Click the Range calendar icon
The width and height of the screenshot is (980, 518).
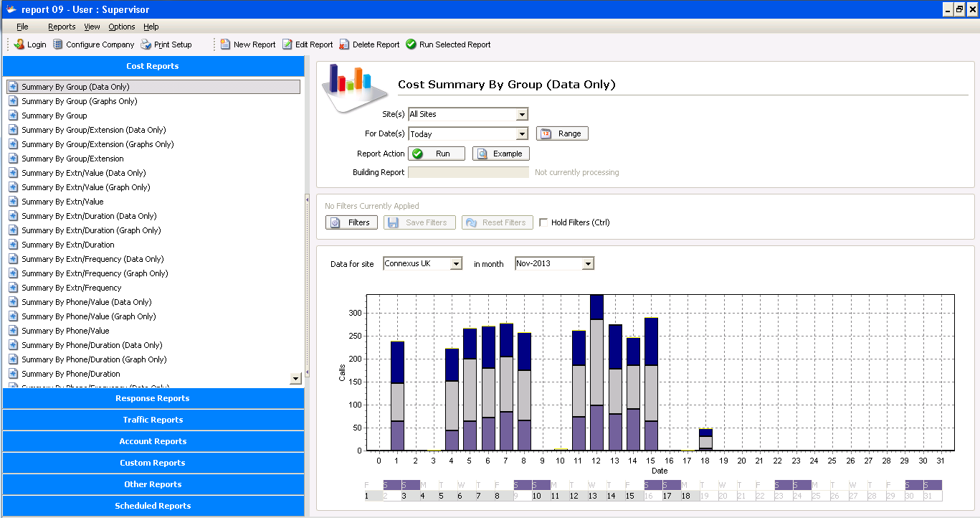coord(546,133)
